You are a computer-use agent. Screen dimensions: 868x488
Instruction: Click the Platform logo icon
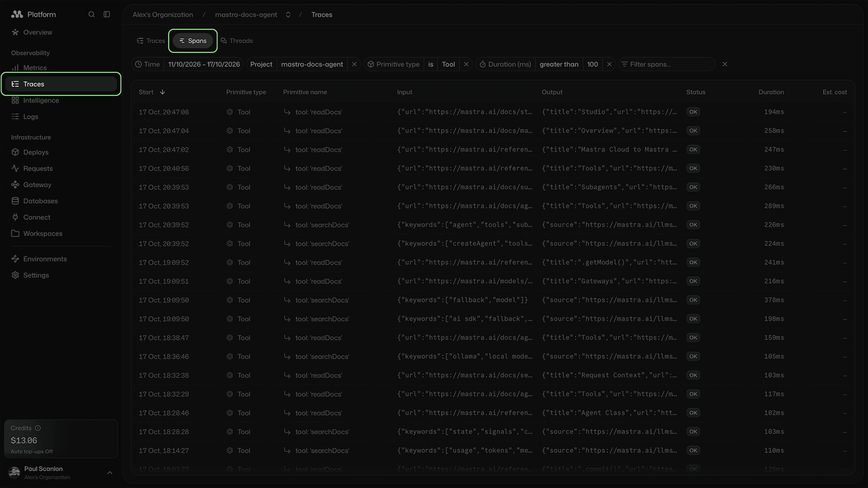click(x=17, y=14)
